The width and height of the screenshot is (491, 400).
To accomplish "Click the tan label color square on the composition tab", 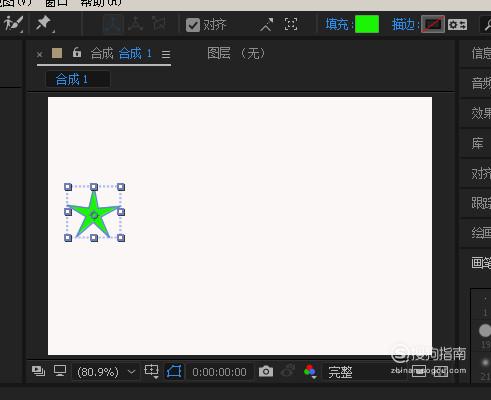I will coord(57,53).
